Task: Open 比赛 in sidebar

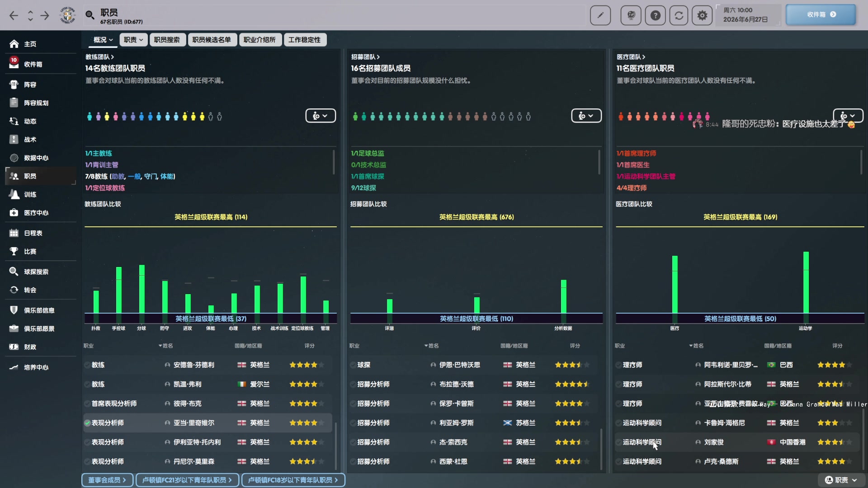Action: pos(41,251)
